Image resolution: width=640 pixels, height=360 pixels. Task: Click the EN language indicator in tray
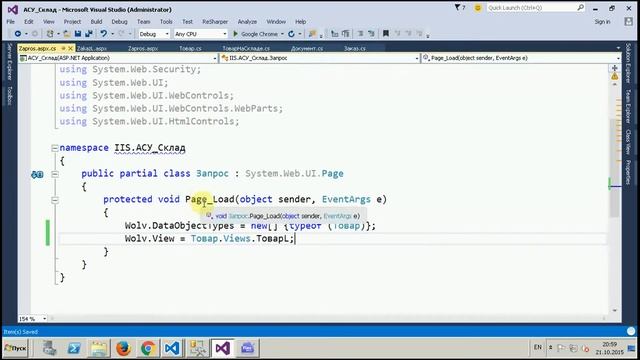[x=538, y=347]
